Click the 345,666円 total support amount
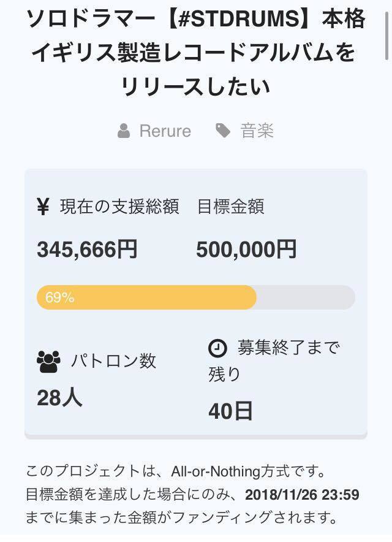 [87, 250]
